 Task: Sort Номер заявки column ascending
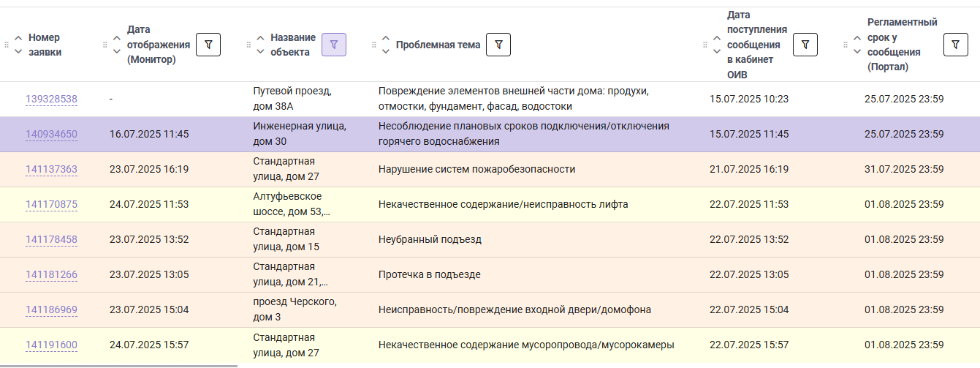click(x=18, y=38)
